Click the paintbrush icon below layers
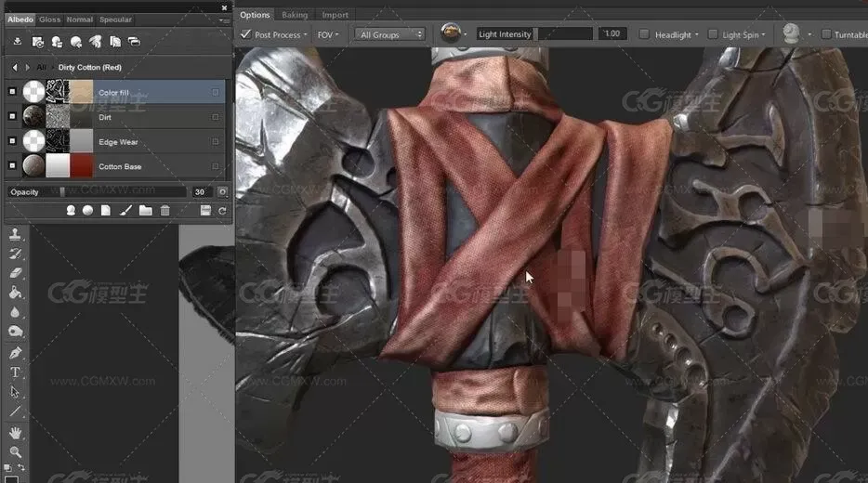The height and width of the screenshot is (483, 868). pos(125,210)
